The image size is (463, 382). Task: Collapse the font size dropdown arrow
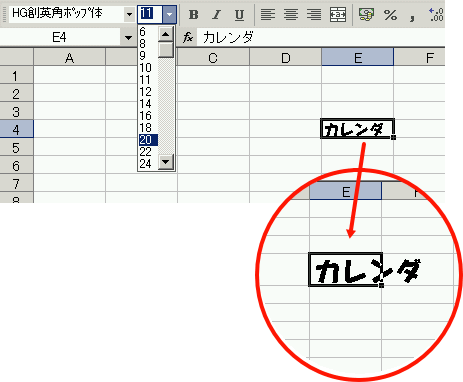pyautogui.click(x=169, y=14)
